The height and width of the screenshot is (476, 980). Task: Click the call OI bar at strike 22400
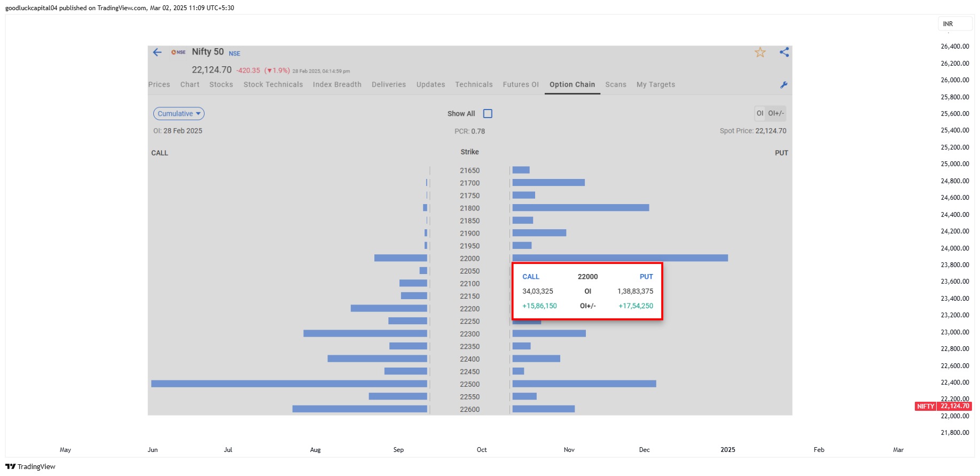tap(378, 358)
